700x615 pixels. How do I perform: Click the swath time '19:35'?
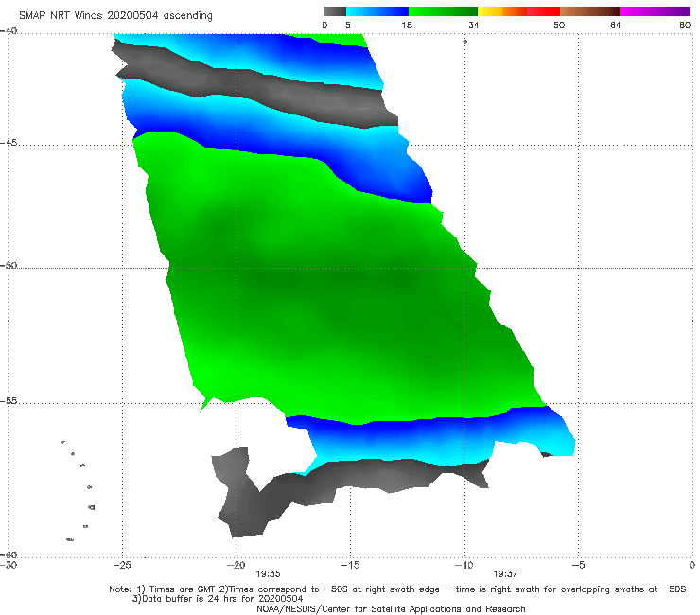[268, 574]
